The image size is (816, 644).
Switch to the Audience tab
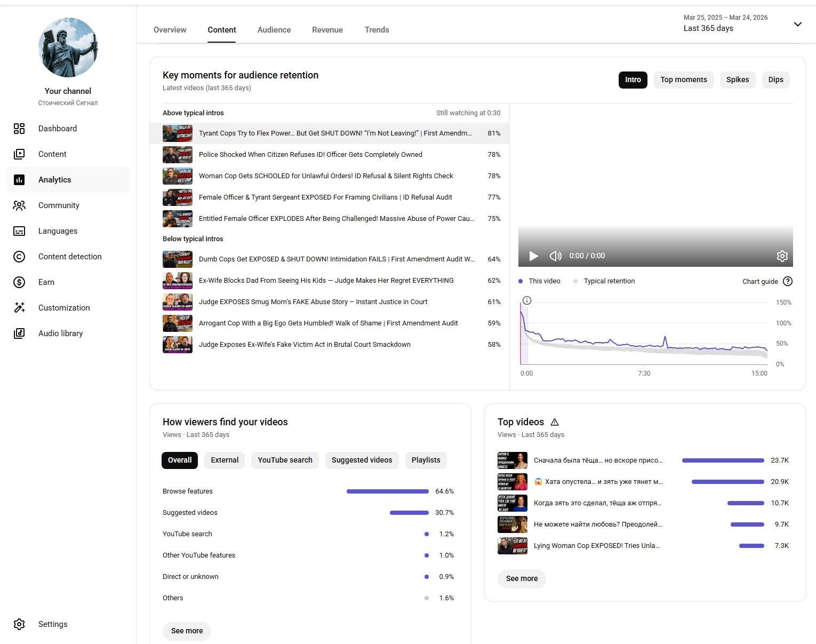[274, 30]
